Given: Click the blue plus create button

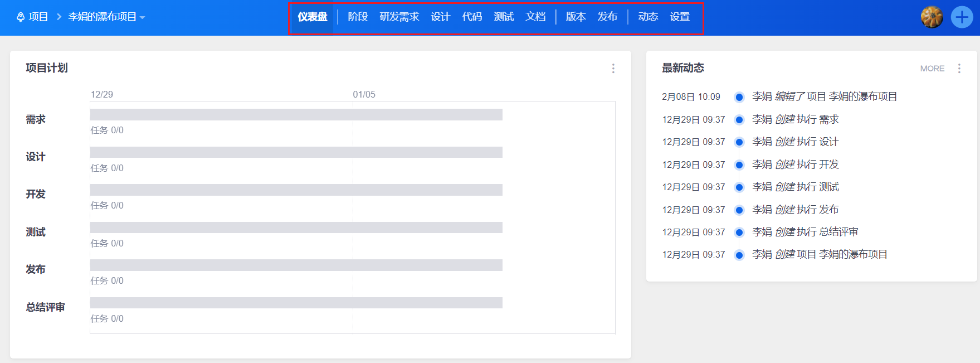Looking at the screenshot, I should 962,17.
